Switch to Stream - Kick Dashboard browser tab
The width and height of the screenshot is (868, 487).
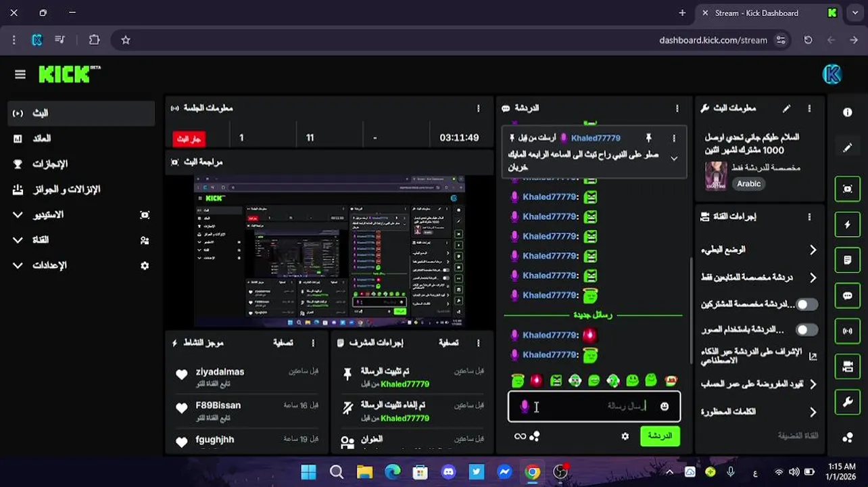coord(769,13)
